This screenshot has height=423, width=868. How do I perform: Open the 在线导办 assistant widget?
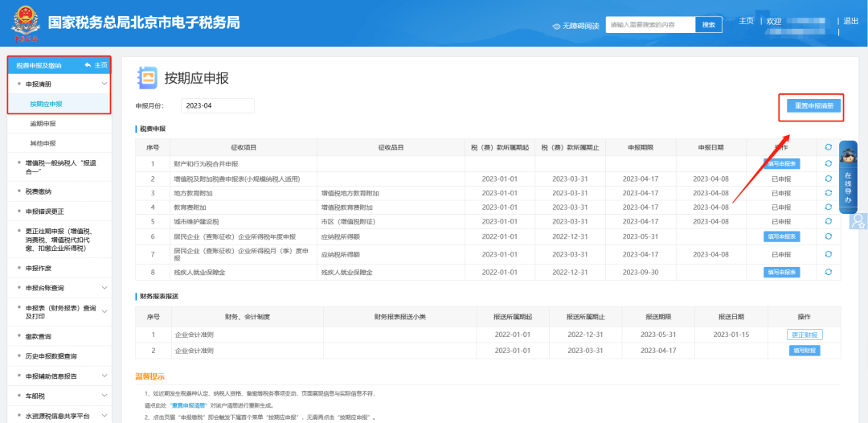(848, 177)
